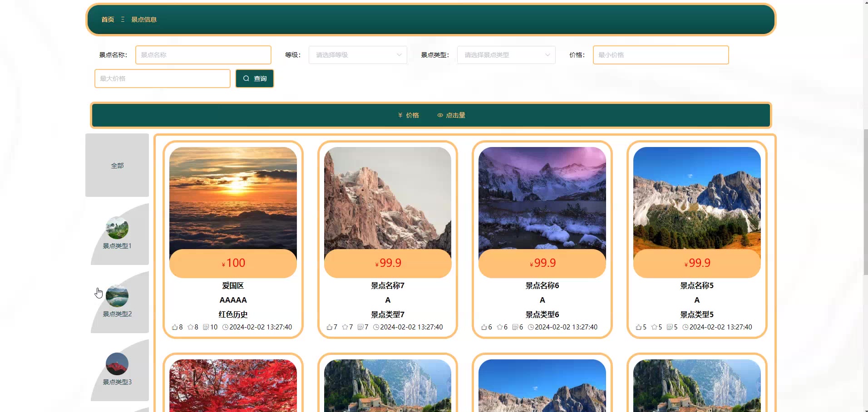Open the 请选择景点类型 dropdown
This screenshot has width=868, height=412.
click(506, 55)
